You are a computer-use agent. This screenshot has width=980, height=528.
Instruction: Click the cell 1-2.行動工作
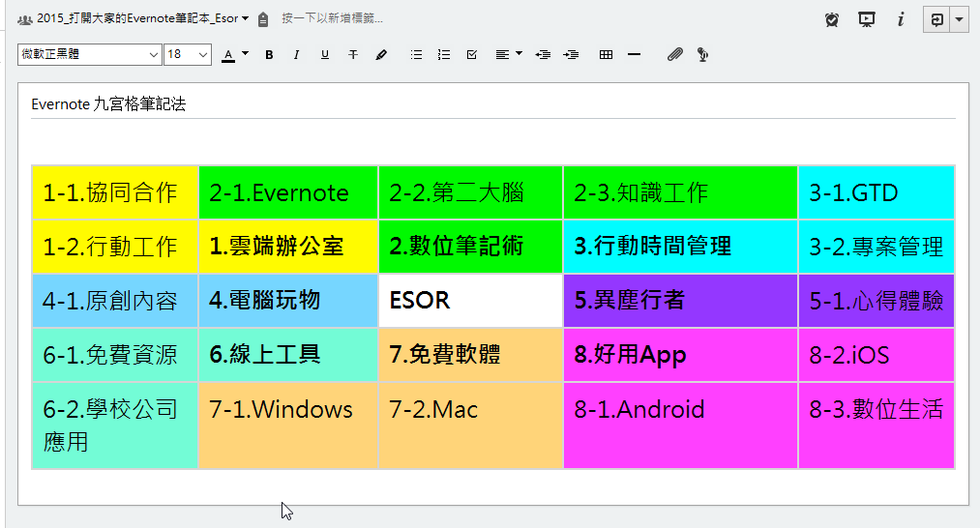(x=115, y=247)
